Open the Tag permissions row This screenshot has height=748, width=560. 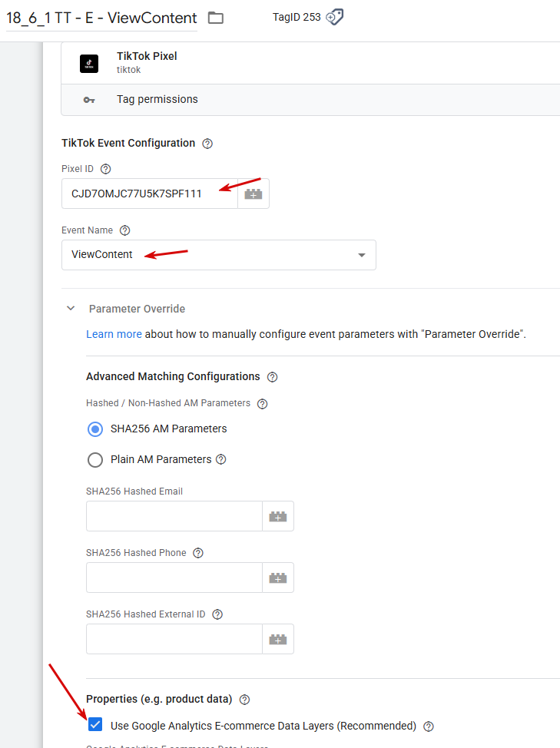157,100
